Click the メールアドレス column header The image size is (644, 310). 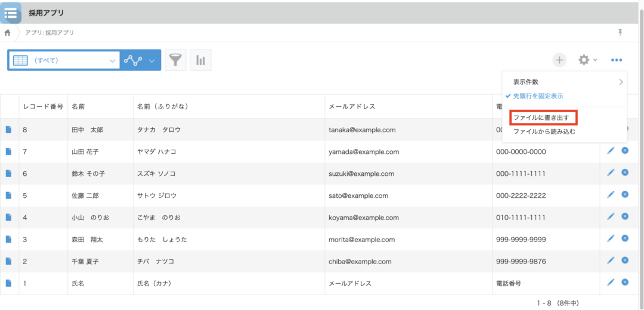click(x=351, y=107)
